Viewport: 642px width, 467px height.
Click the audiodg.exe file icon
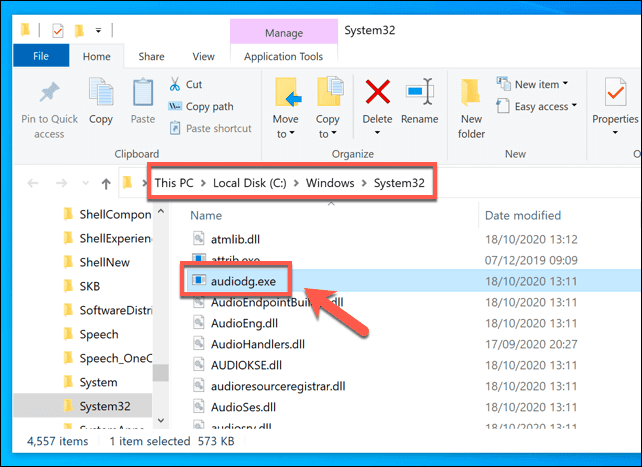(199, 280)
